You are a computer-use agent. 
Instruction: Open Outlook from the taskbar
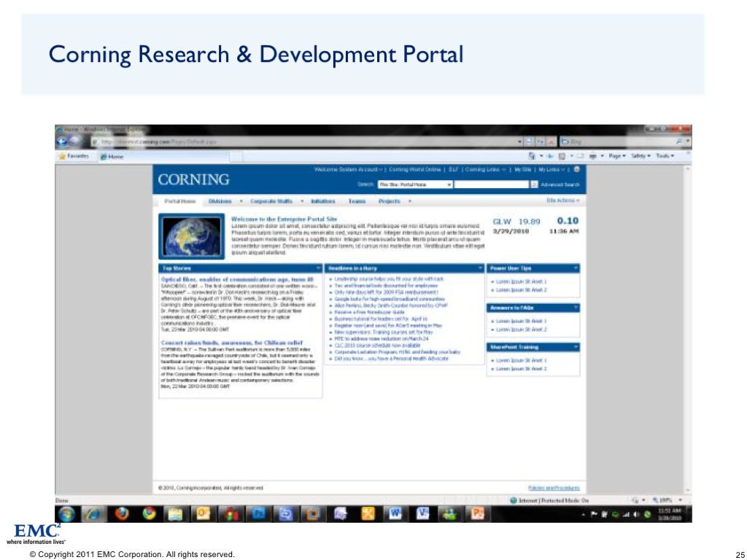(x=204, y=514)
